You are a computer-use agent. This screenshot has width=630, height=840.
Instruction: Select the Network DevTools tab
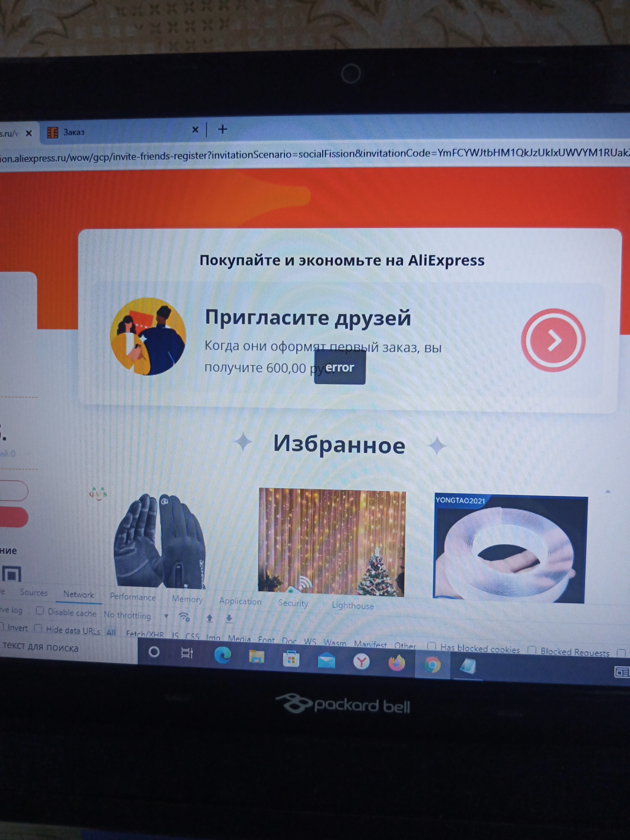pos(79,594)
